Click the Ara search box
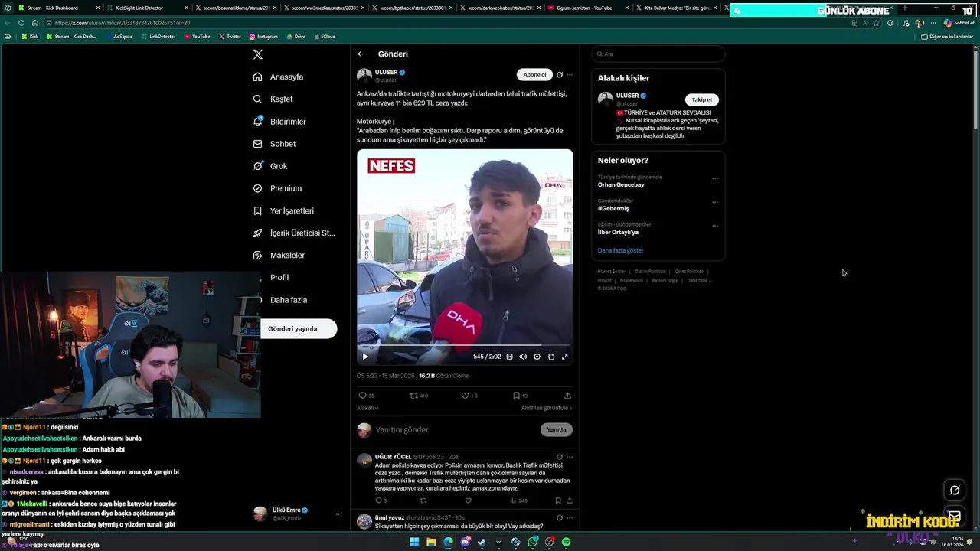 tap(658, 54)
